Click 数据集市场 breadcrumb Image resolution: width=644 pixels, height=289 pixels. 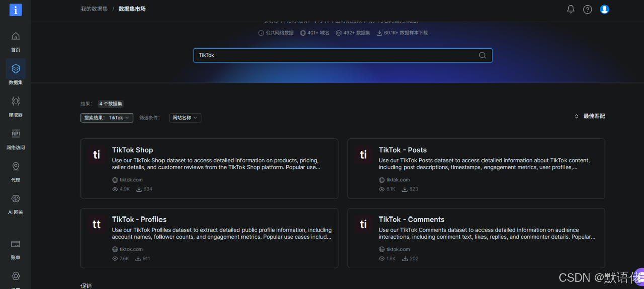pyautogui.click(x=132, y=9)
